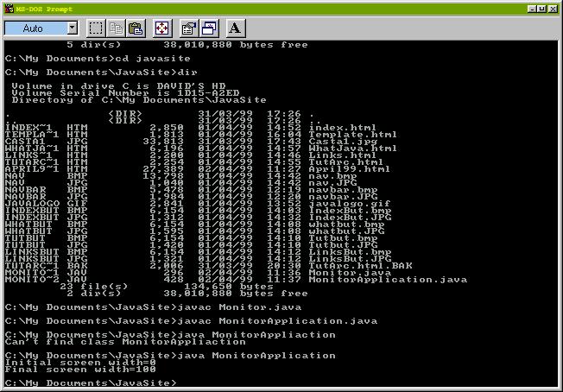The height and width of the screenshot is (392, 563).
Task: Click file name TutArc.html
Action: point(346,162)
